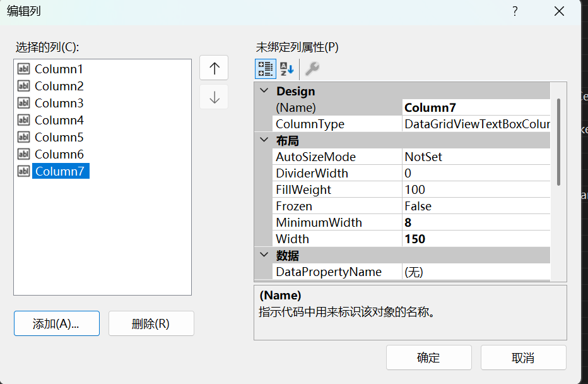Open property pages with the wrench icon

pyautogui.click(x=310, y=69)
